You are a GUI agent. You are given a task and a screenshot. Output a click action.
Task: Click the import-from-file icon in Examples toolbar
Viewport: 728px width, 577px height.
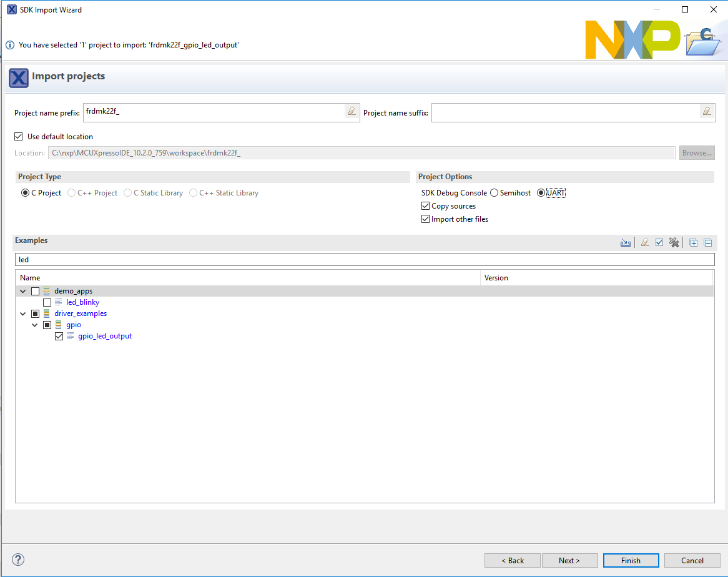tap(625, 242)
